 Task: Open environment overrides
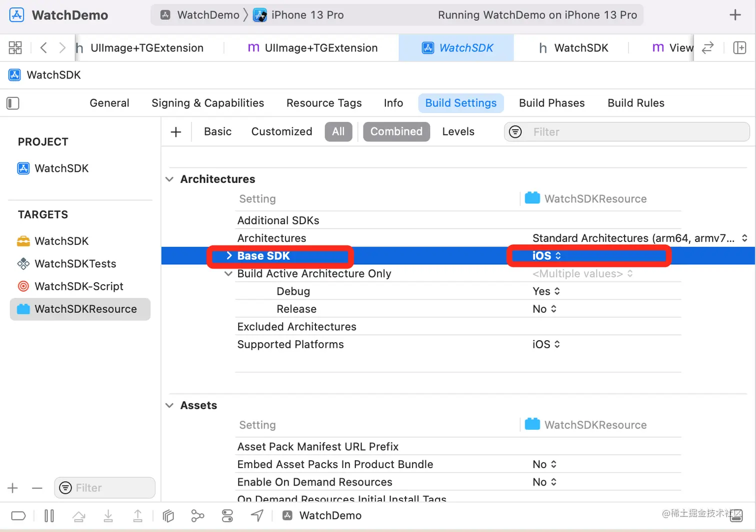(227, 516)
